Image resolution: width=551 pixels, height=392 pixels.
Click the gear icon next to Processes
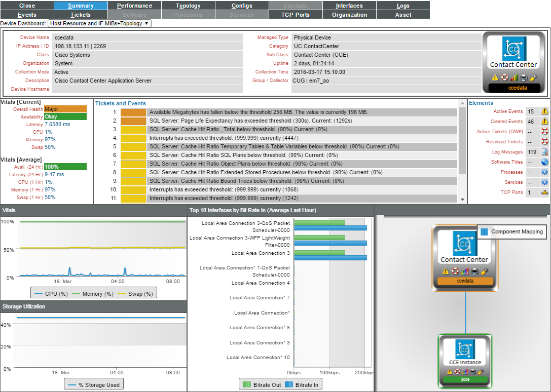pos(545,172)
